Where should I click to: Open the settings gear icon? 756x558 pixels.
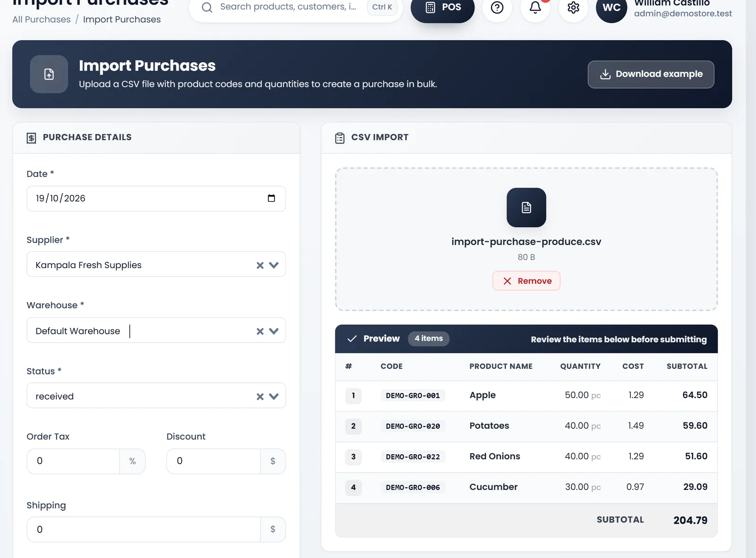tap(573, 8)
